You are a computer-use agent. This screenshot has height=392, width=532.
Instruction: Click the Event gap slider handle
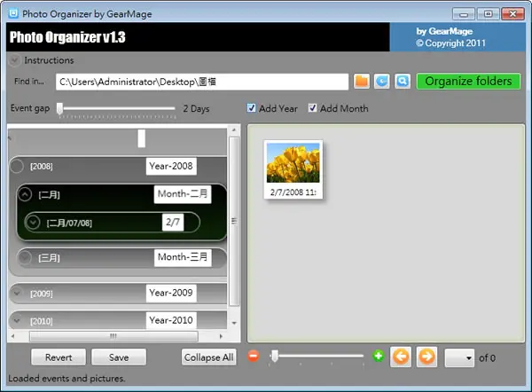point(59,108)
